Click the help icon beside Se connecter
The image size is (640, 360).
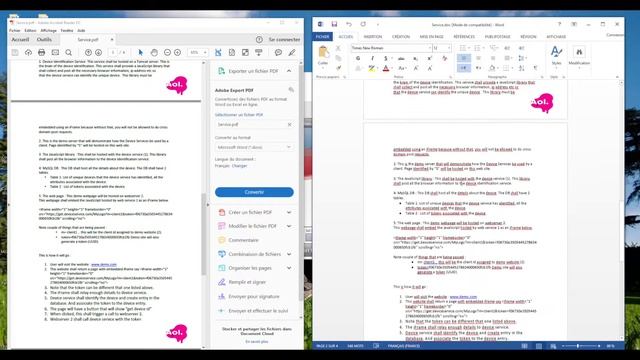click(x=259, y=40)
